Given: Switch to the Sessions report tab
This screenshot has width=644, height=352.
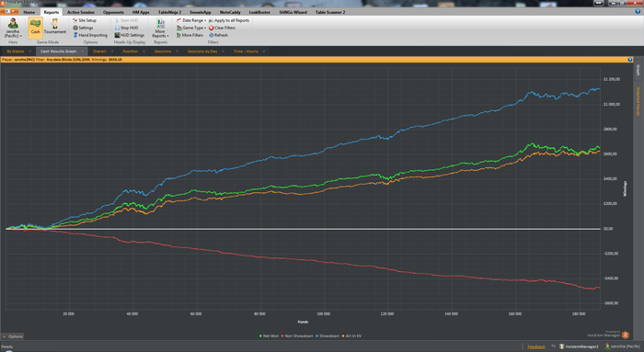Looking at the screenshot, I should tap(163, 51).
